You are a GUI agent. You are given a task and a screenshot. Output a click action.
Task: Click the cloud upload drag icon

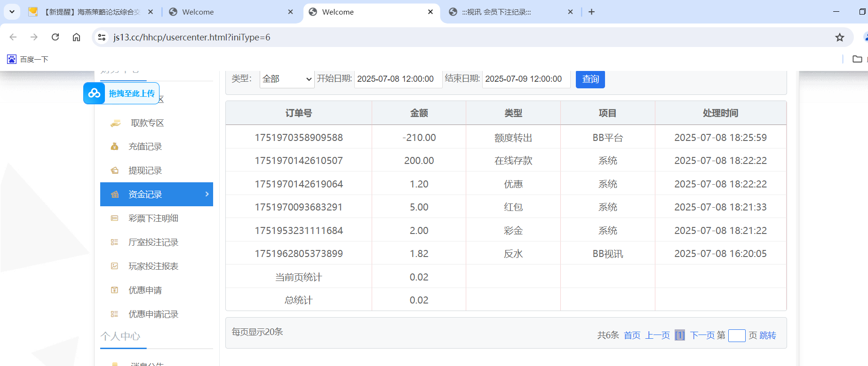(95, 93)
